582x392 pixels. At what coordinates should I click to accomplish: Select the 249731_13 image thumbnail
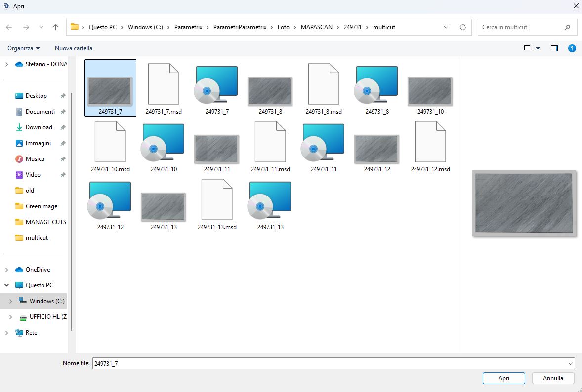click(164, 207)
